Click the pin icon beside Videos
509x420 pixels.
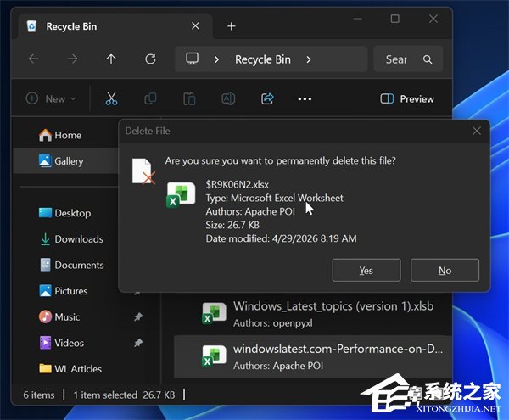pyautogui.click(x=138, y=343)
